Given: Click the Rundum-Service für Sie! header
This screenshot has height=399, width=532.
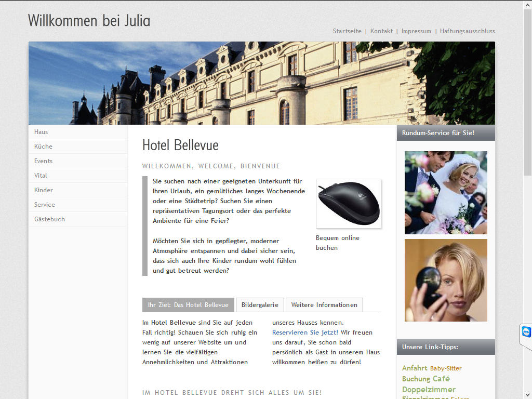Looking at the screenshot, I should [446, 133].
